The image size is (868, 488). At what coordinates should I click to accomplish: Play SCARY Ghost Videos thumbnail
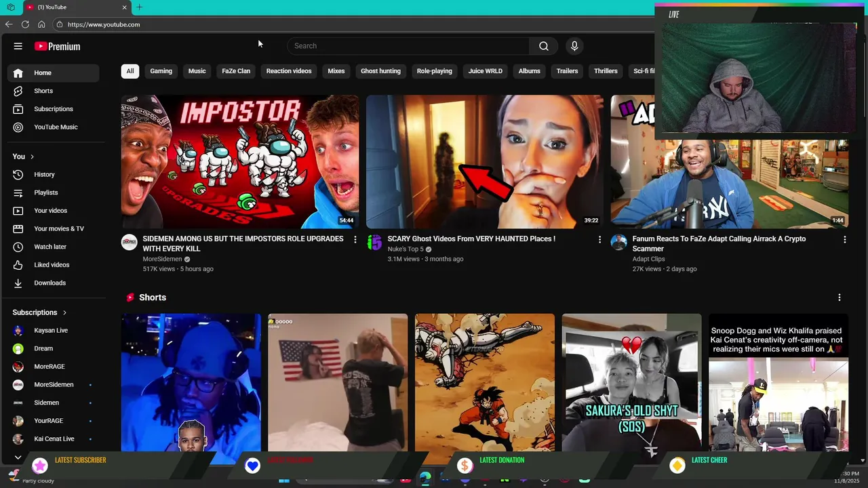485,161
